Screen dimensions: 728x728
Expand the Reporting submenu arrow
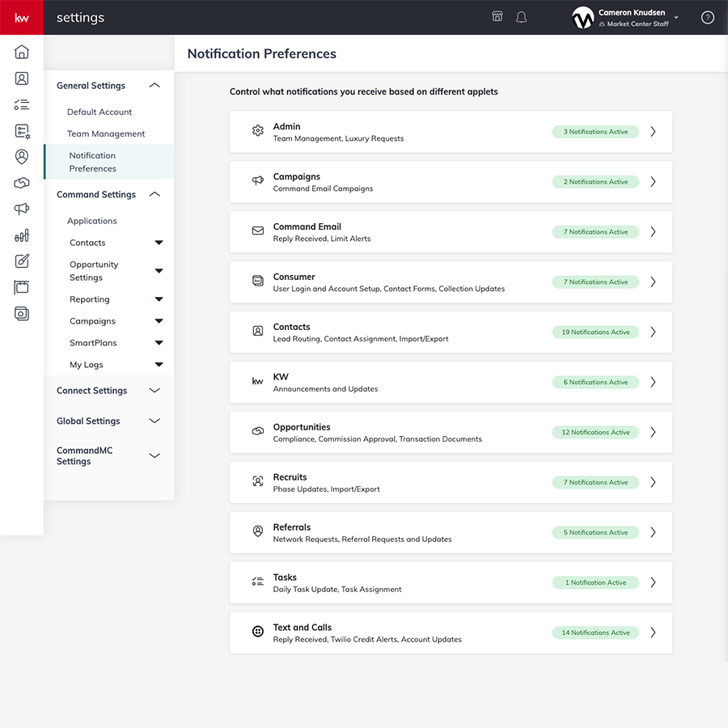coord(159,299)
